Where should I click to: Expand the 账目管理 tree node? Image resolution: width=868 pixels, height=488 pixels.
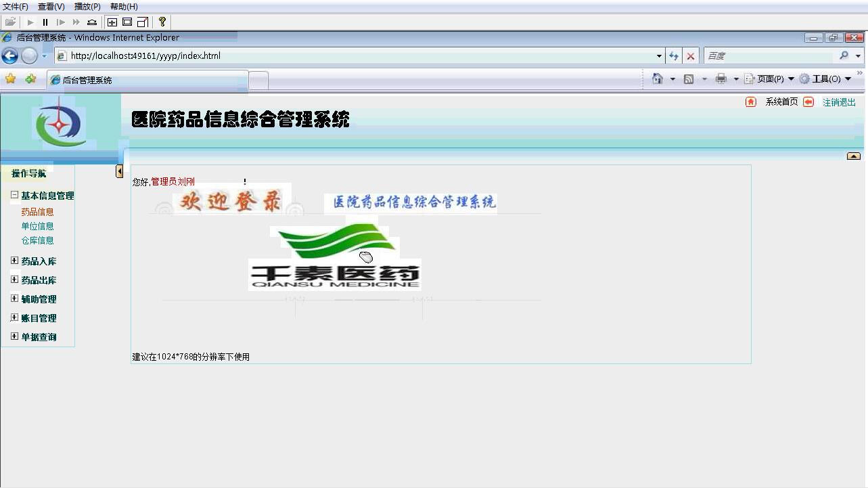tap(14, 317)
